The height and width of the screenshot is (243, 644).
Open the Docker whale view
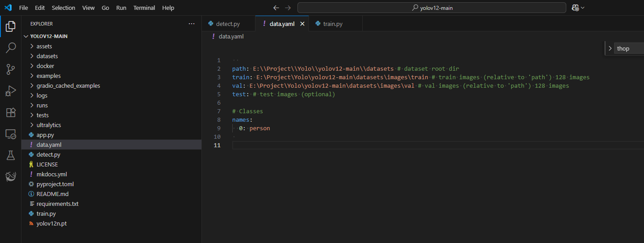coord(11,177)
